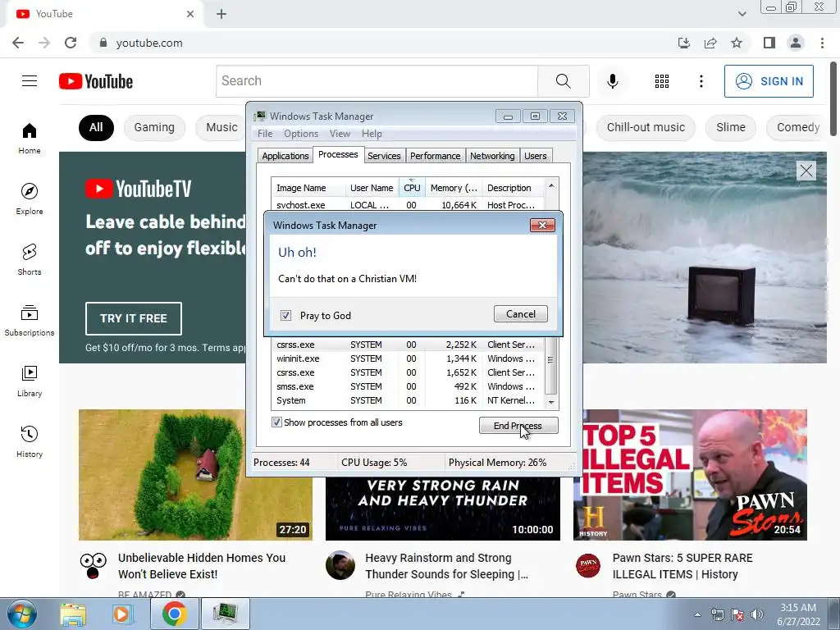The image size is (840, 630).
Task: Select the Slime filter chip
Action: click(731, 127)
